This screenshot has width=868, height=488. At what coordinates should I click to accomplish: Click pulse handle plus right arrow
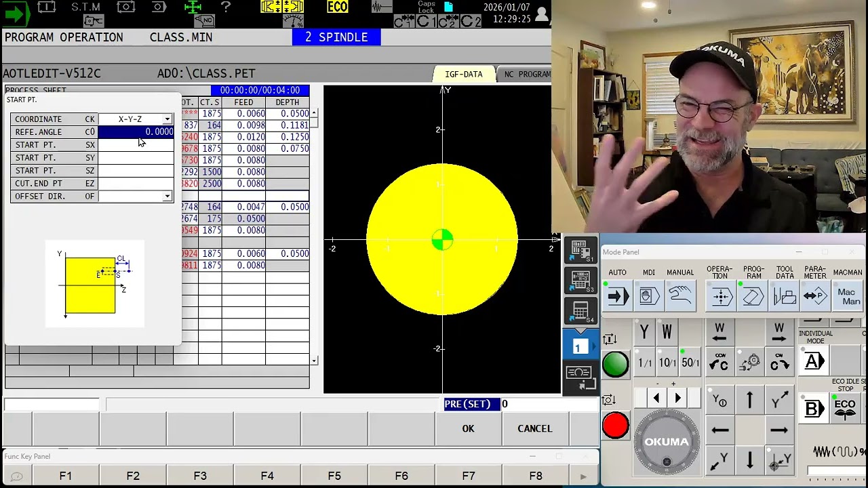(x=678, y=399)
